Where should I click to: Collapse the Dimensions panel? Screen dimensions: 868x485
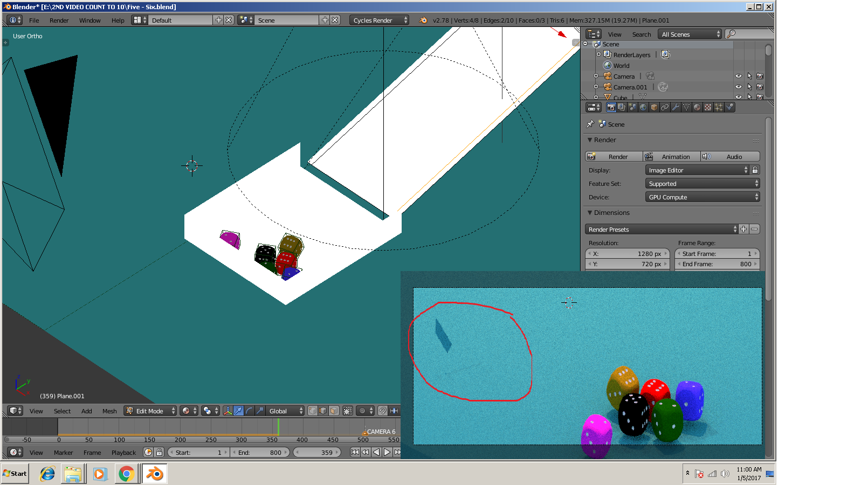pos(590,212)
